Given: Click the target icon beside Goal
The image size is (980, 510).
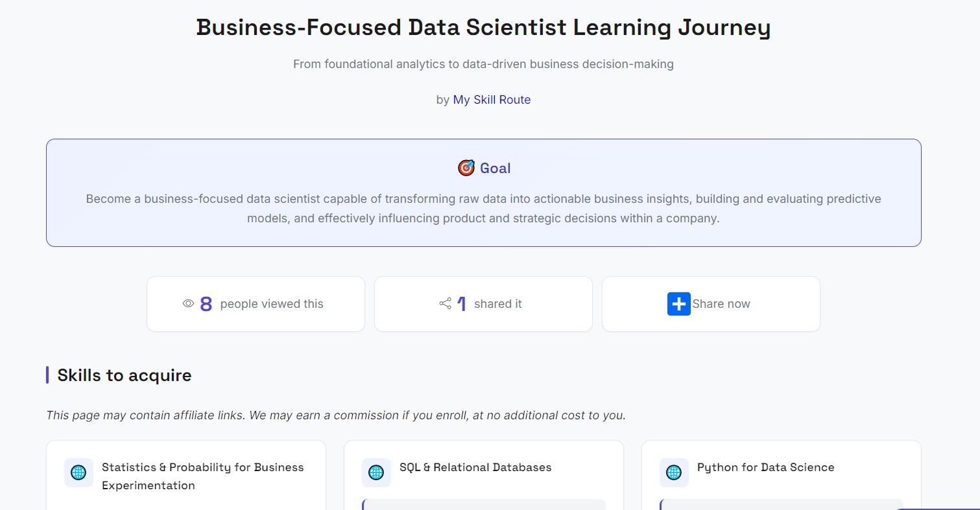Looking at the screenshot, I should pos(466,168).
